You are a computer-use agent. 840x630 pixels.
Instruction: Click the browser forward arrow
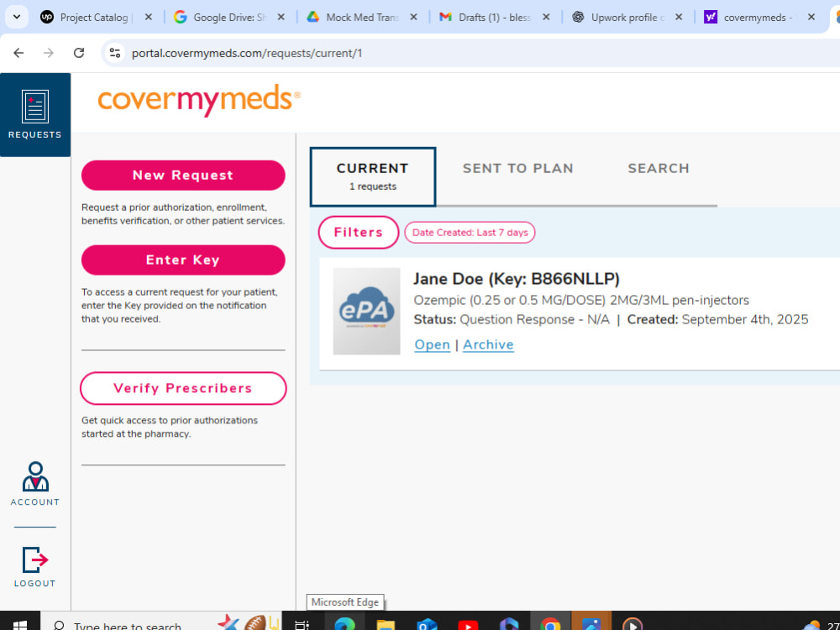pyautogui.click(x=49, y=53)
